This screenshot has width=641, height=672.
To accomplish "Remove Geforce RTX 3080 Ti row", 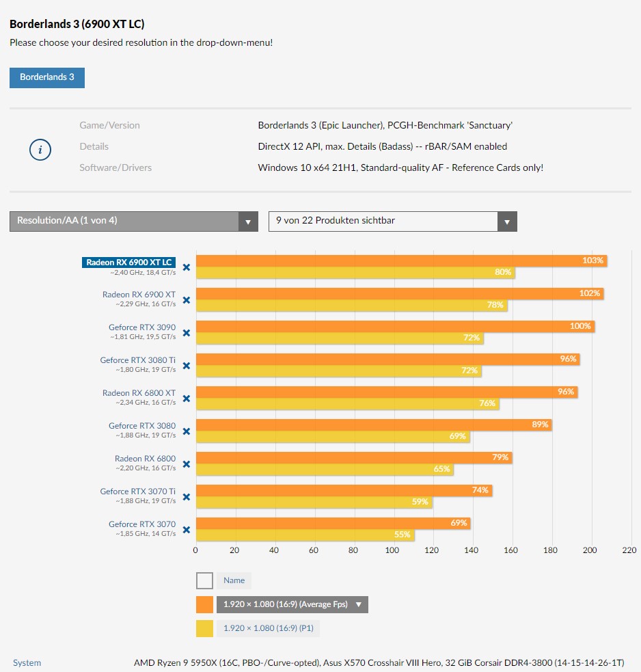I will pyautogui.click(x=186, y=366).
